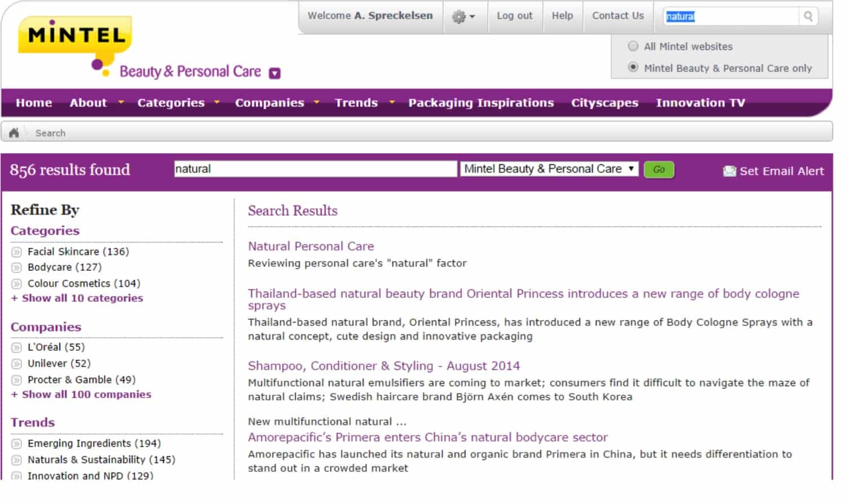Click the arrow icon beside Procter & Gamble
Screen dimensions: 846x504
coord(17,380)
